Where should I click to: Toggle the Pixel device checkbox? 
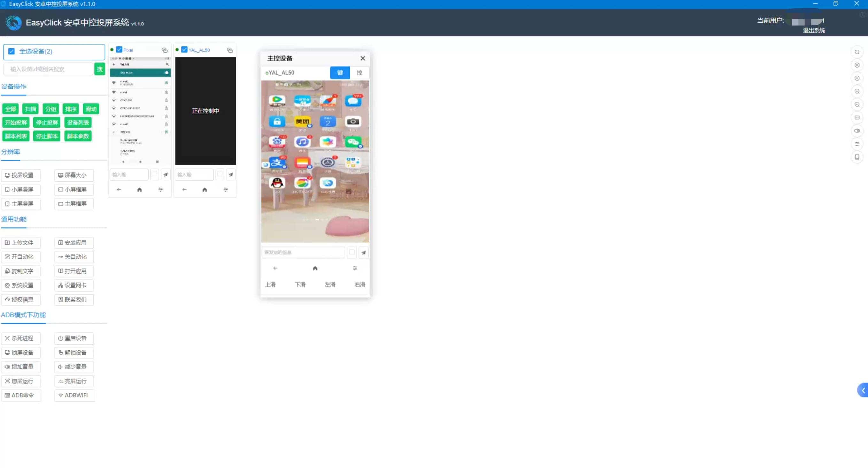click(x=119, y=49)
